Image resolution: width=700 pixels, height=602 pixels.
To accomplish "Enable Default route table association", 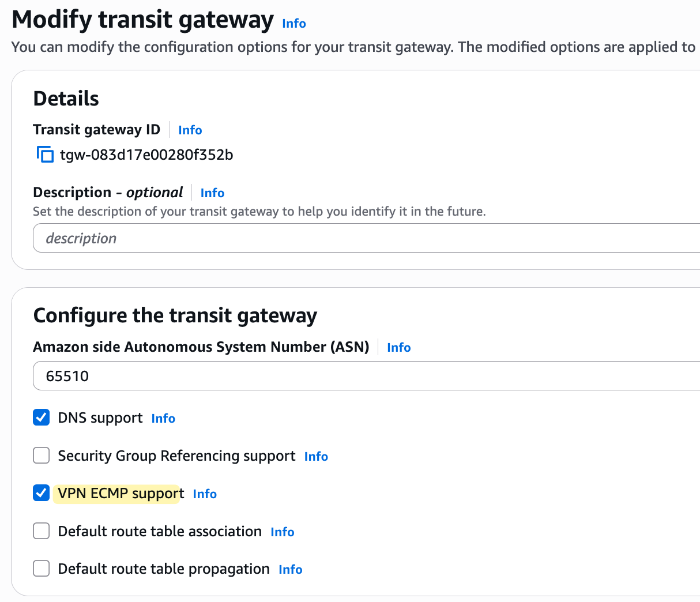I will coord(41,530).
